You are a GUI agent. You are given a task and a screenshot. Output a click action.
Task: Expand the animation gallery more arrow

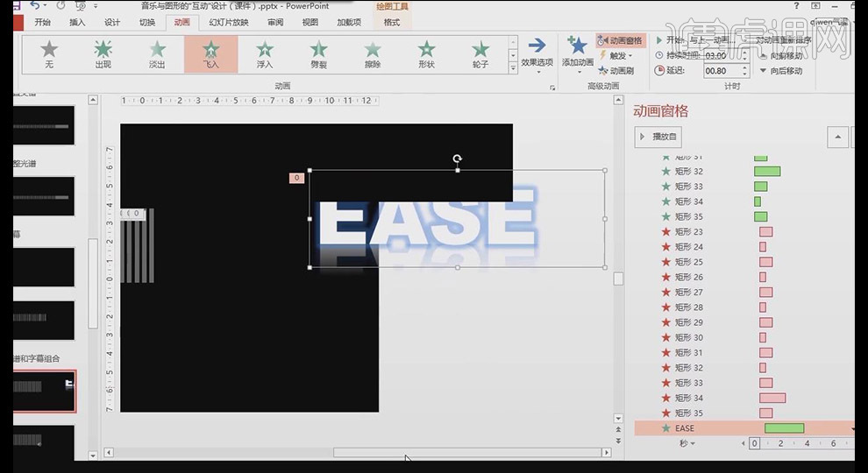click(514, 67)
